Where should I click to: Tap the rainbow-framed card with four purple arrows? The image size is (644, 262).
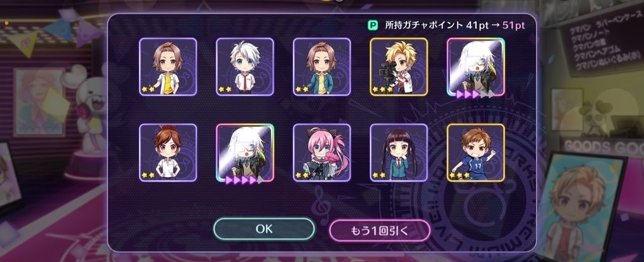coord(245,152)
